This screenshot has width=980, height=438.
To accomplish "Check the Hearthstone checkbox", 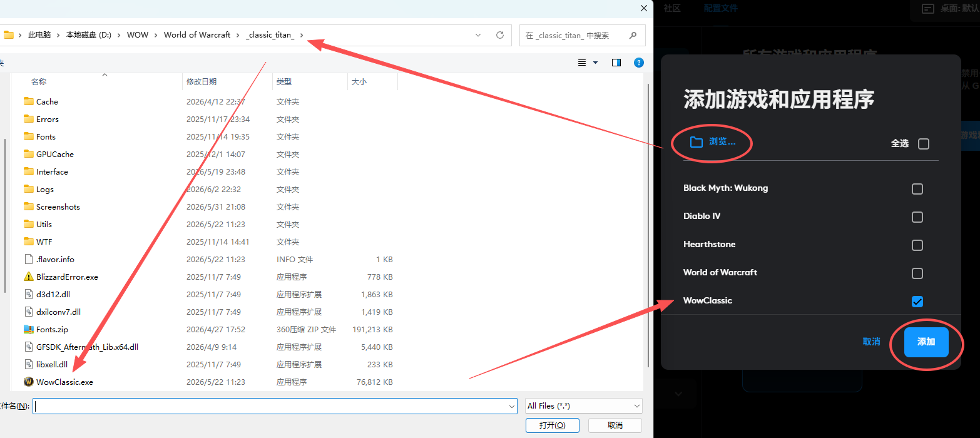I will click(917, 245).
